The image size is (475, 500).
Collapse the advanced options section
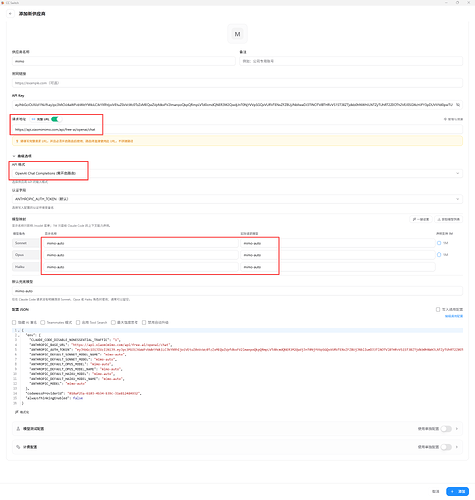point(22,156)
